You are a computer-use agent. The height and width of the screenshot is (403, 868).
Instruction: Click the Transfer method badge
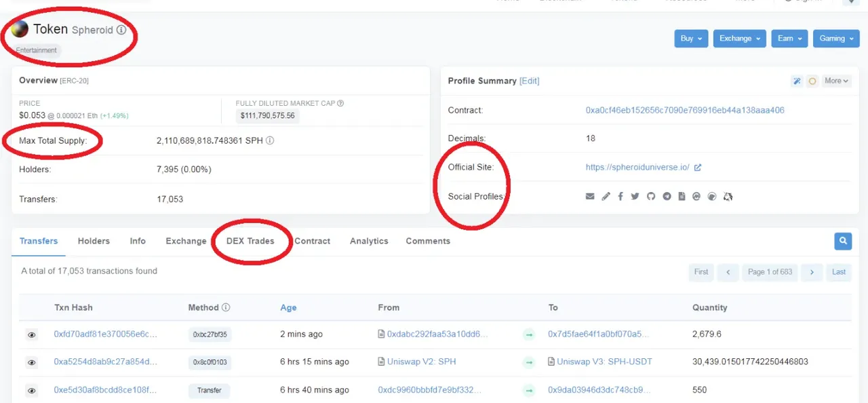tap(210, 391)
